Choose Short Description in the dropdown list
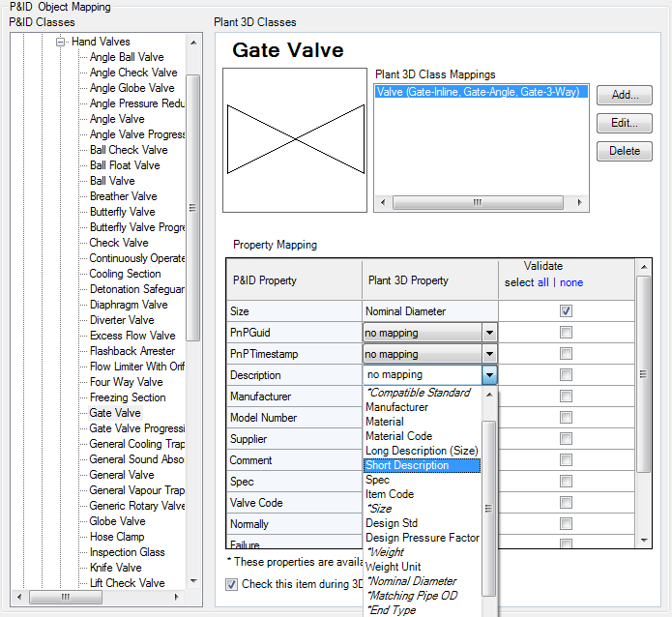The height and width of the screenshot is (617, 672). pos(423,465)
